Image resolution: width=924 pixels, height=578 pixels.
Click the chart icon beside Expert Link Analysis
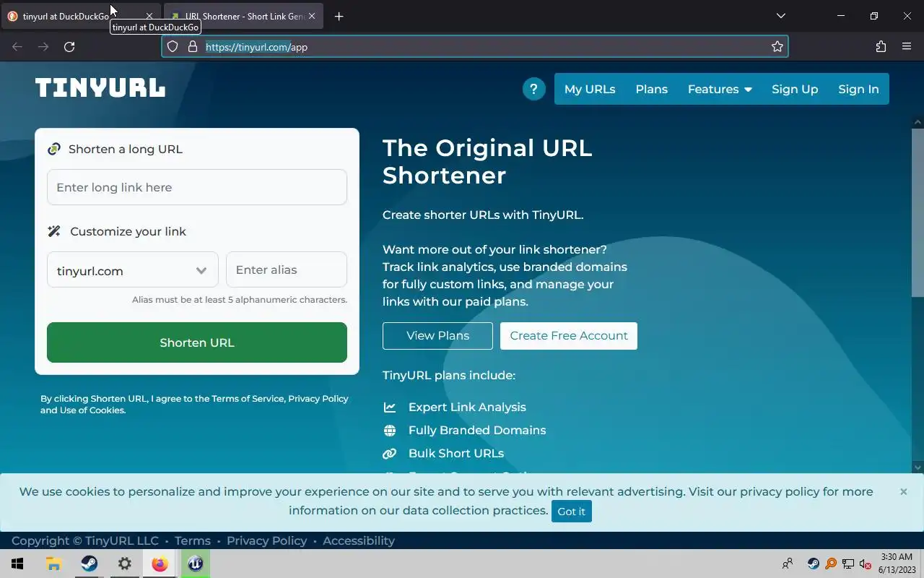click(390, 407)
